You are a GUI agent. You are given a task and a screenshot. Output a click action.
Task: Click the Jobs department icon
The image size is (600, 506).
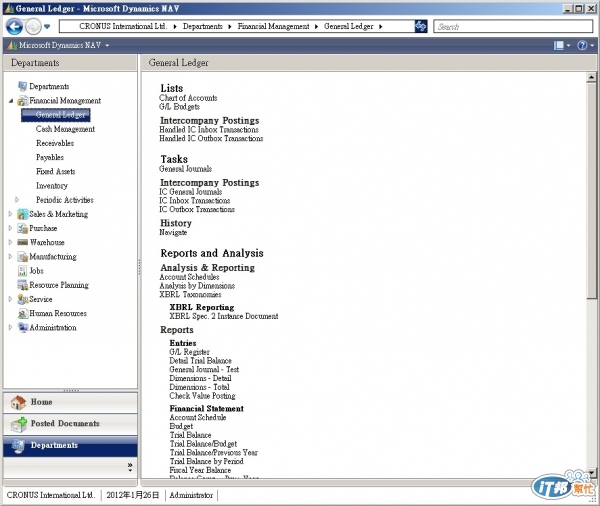click(23, 271)
